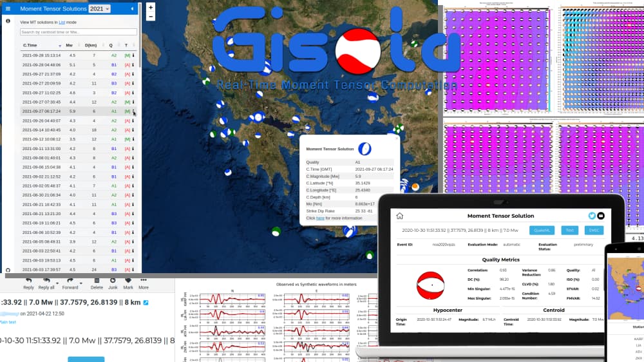Select row 2021-09-27 07:30:45
This screenshot has height=362, width=644.
tap(79, 102)
